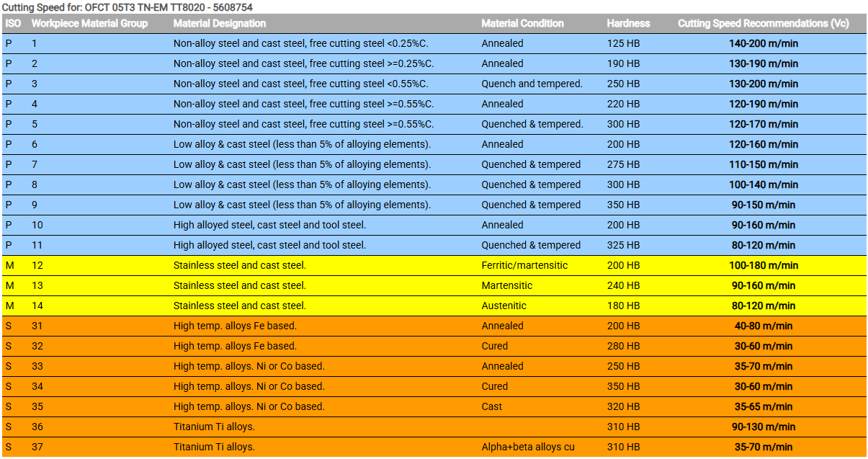Select the Alpha+beta alloys cu condition cell

coord(528,447)
